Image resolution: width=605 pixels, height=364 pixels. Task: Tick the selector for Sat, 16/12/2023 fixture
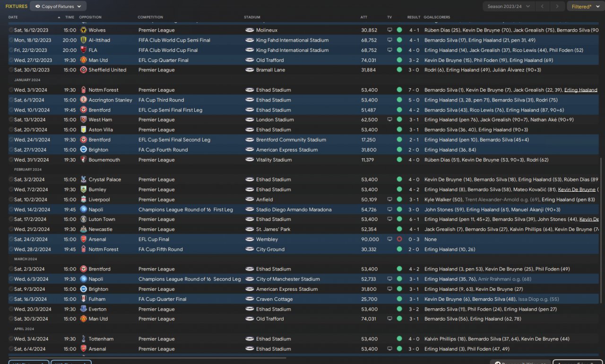[11, 30]
